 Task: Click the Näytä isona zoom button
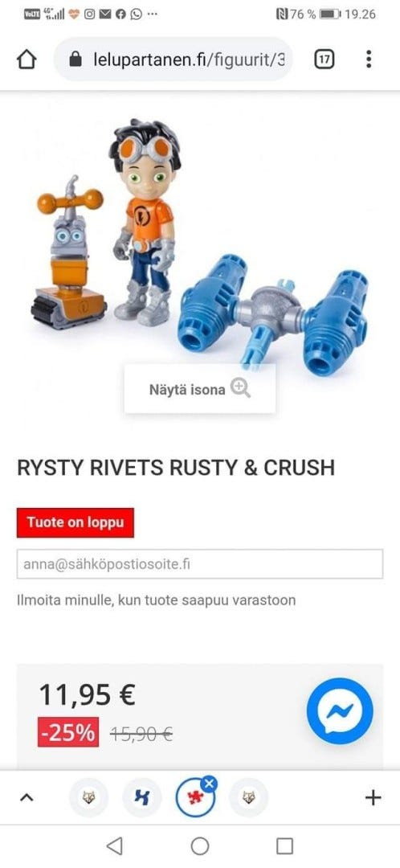200,389
